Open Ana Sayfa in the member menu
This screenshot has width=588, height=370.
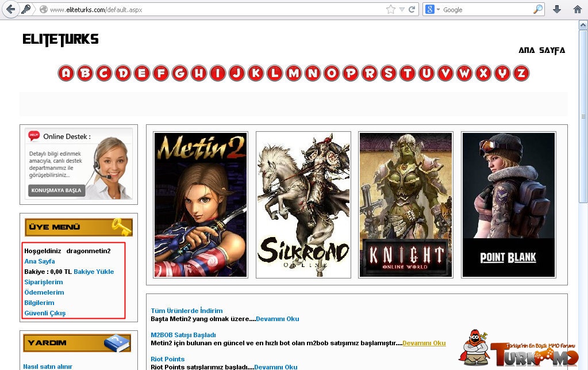(x=40, y=261)
